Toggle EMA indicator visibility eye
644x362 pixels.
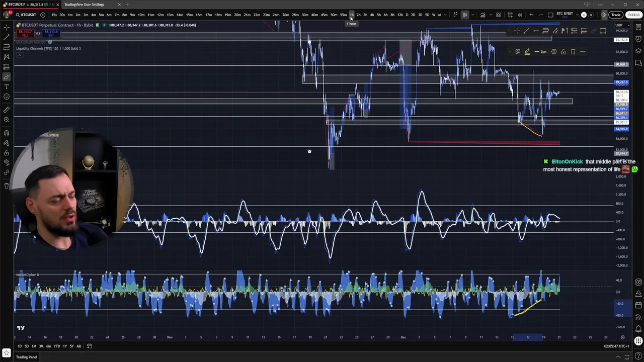pos(50,42)
